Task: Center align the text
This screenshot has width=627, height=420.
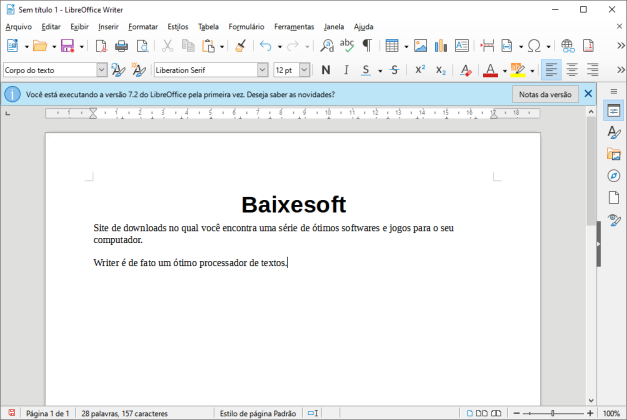Action: [572, 70]
